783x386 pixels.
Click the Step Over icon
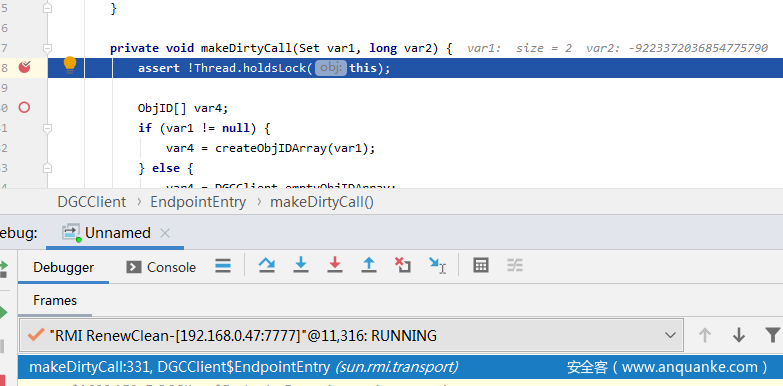pyautogui.click(x=267, y=265)
